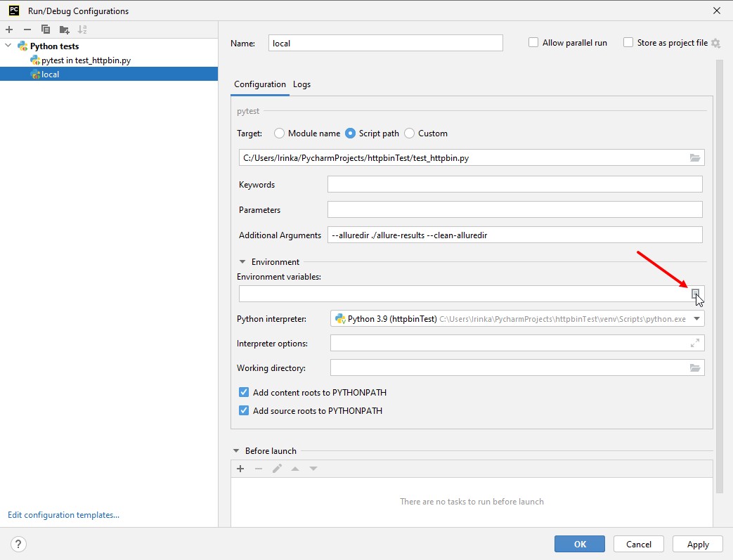The width and height of the screenshot is (733, 560).
Task: Uncheck Add content roots to PYTHONPATH
Action: tap(244, 393)
